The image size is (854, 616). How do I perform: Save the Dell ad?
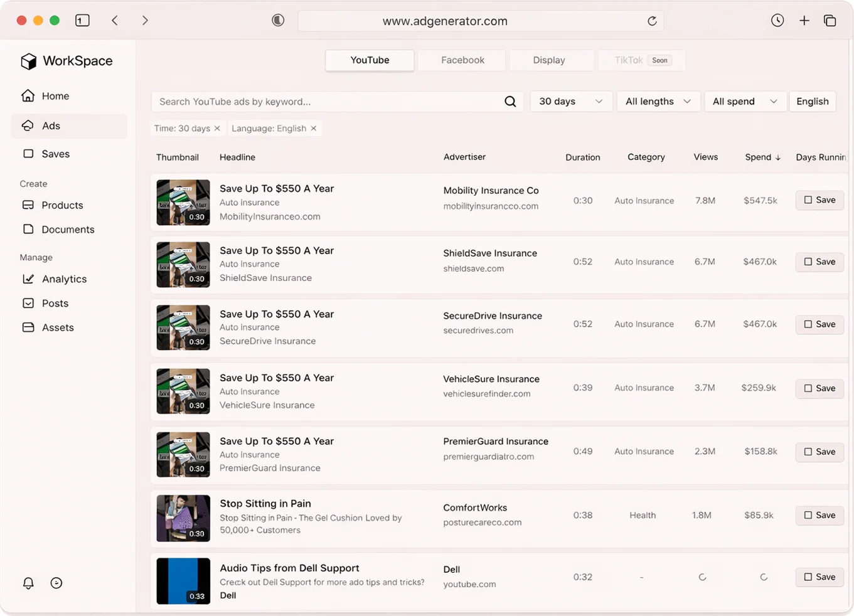coord(819,576)
